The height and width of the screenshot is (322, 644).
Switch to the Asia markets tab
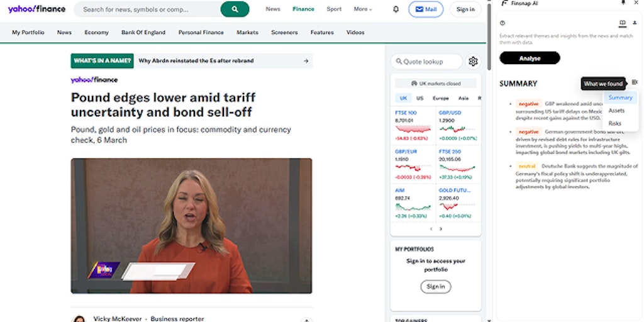click(x=464, y=98)
